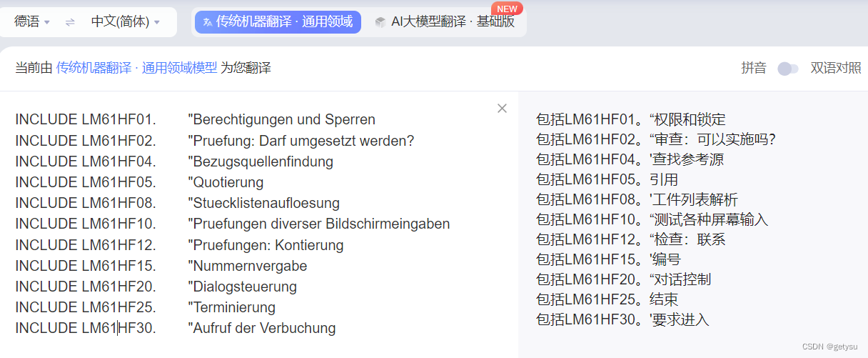Image resolution: width=868 pixels, height=358 pixels.
Task: Click the 当前由 status text
Action: click(34, 69)
